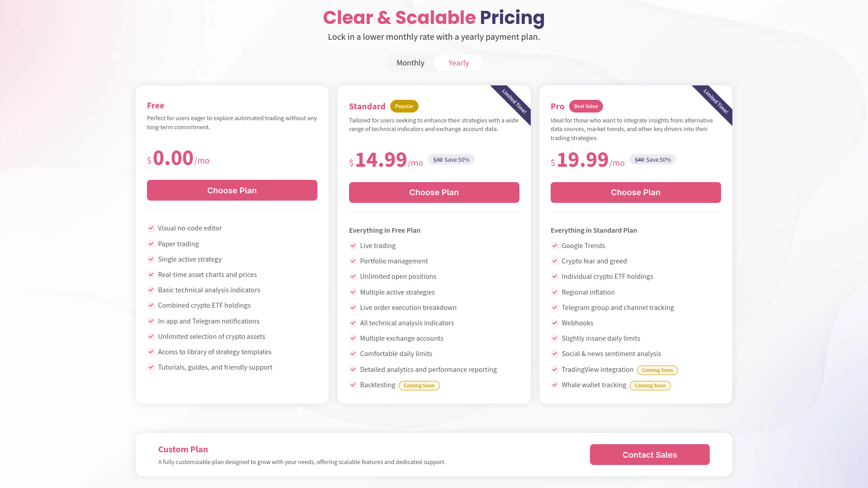Click the checkmark beside Paper trading
The width and height of the screenshot is (868, 488).
pyautogui.click(x=151, y=244)
